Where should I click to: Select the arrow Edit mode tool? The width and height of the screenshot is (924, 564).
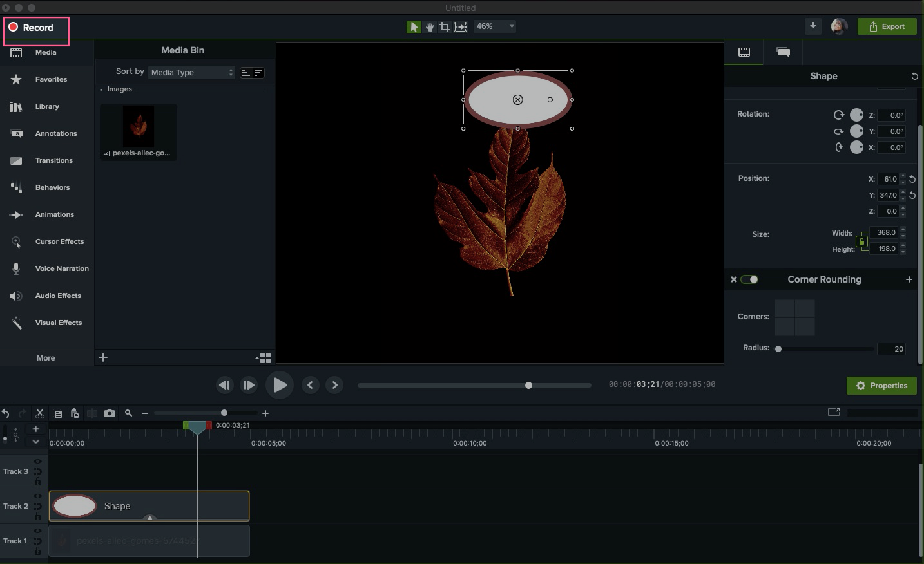pyautogui.click(x=414, y=27)
